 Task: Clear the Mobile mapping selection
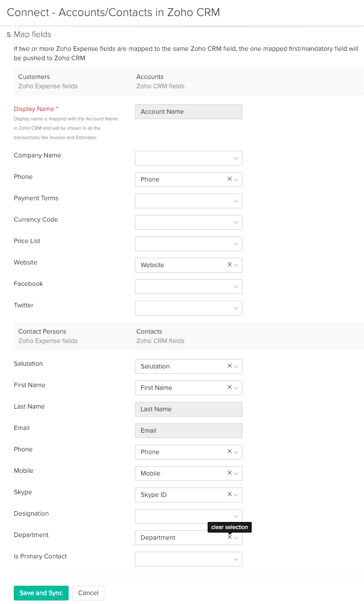(229, 473)
